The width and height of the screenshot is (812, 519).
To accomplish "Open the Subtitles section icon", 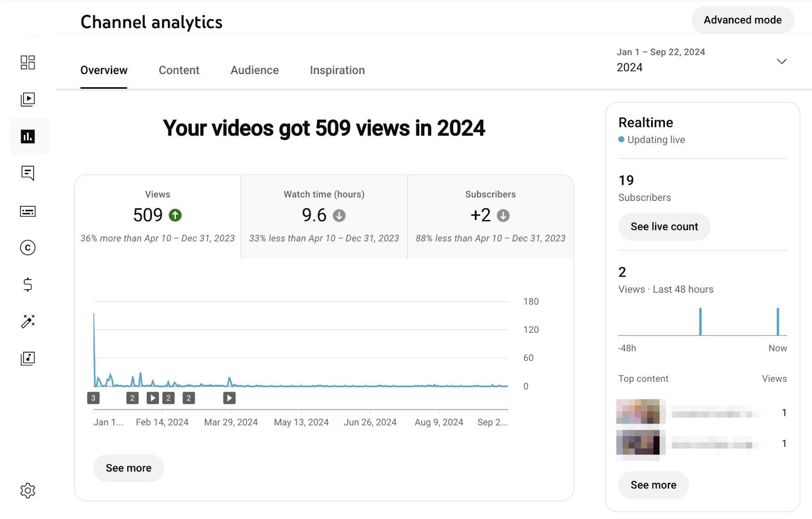I will tap(28, 211).
